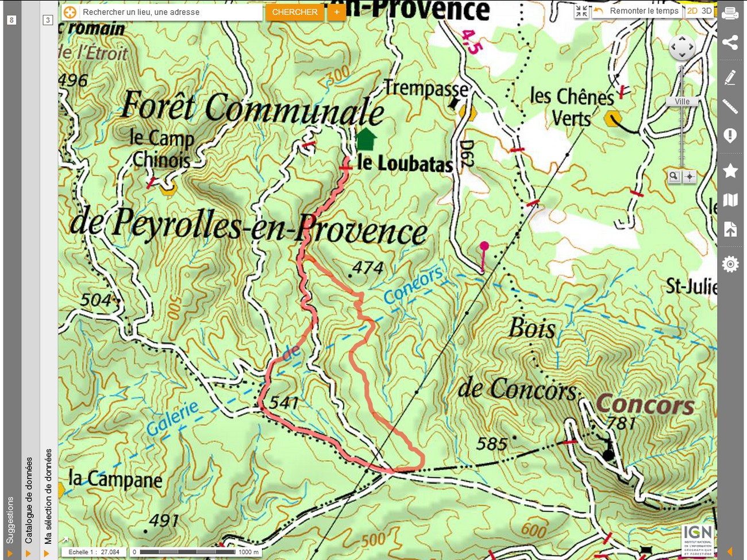Open the folded map icon in right sidebar
The width and height of the screenshot is (747, 560).
pos(730,200)
